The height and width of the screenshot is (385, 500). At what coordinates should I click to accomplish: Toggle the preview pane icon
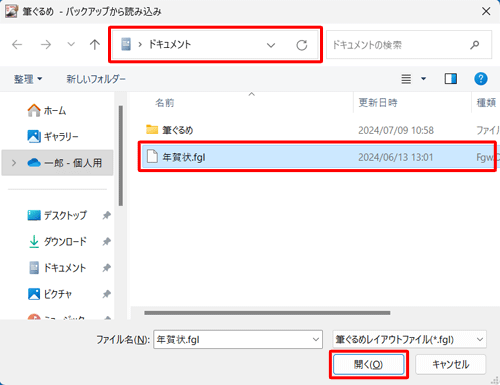[x=451, y=79]
